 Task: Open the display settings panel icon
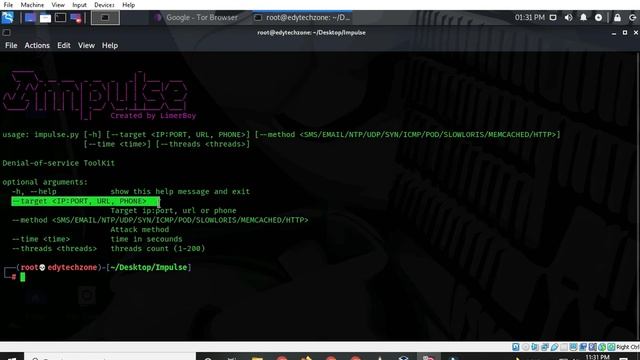coord(553,18)
